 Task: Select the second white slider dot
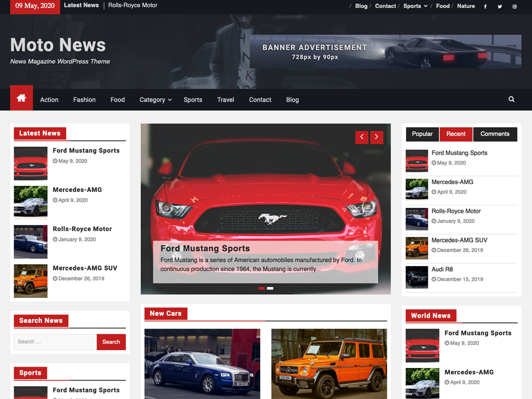[270, 289]
